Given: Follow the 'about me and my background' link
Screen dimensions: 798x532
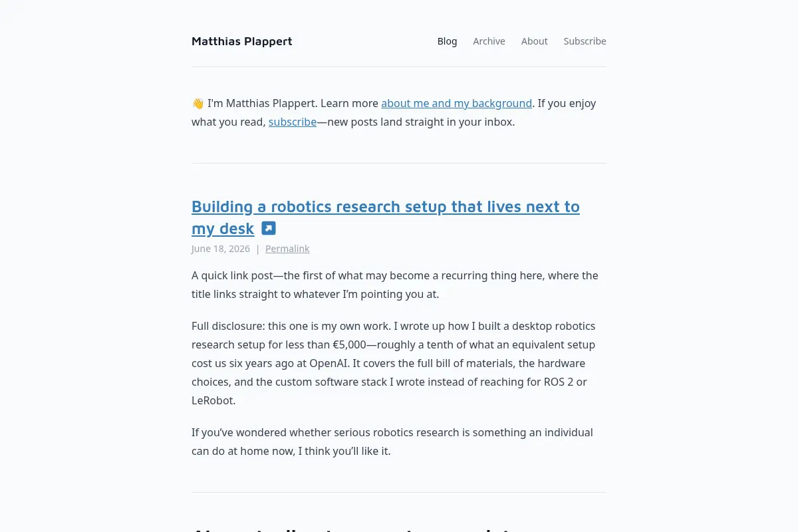Looking at the screenshot, I should click(x=456, y=103).
